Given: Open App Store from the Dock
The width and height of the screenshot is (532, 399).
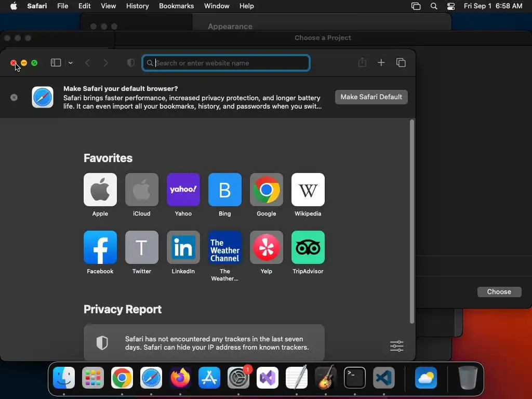Looking at the screenshot, I should point(209,378).
